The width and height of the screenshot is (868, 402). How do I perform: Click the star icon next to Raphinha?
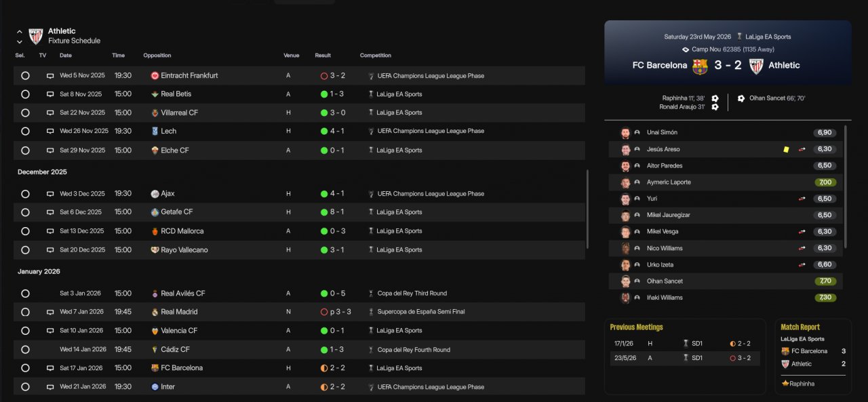coord(785,384)
